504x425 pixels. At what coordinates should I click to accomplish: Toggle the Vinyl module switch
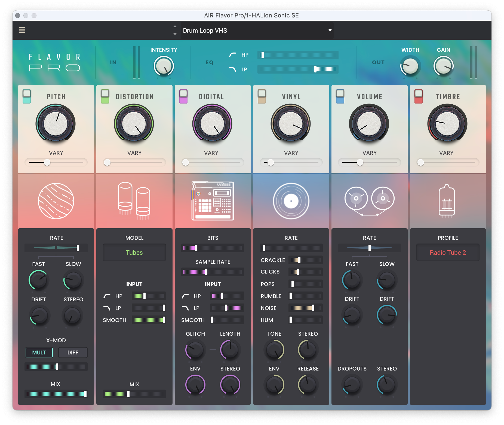(x=262, y=96)
